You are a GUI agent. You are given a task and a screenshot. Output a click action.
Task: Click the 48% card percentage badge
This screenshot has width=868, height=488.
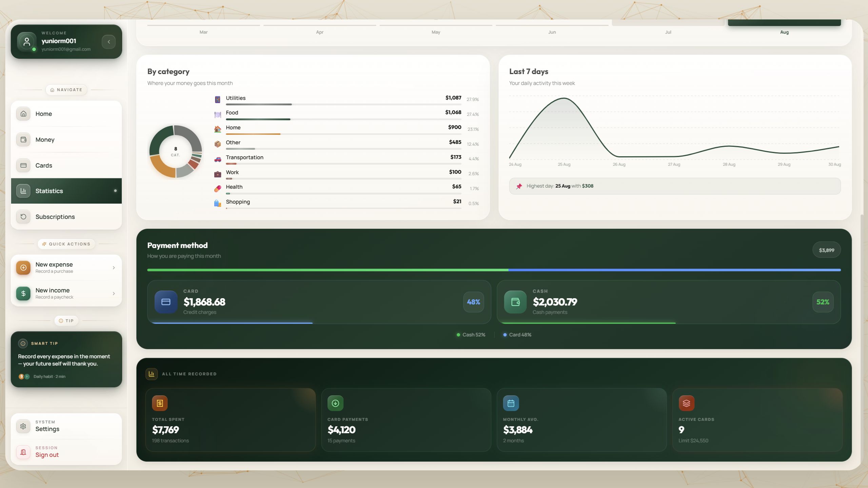tap(473, 302)
